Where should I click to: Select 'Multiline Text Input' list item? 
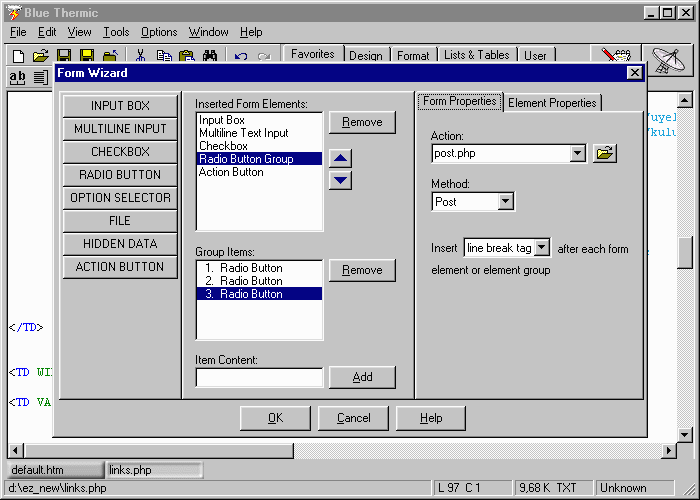[259, 133]
